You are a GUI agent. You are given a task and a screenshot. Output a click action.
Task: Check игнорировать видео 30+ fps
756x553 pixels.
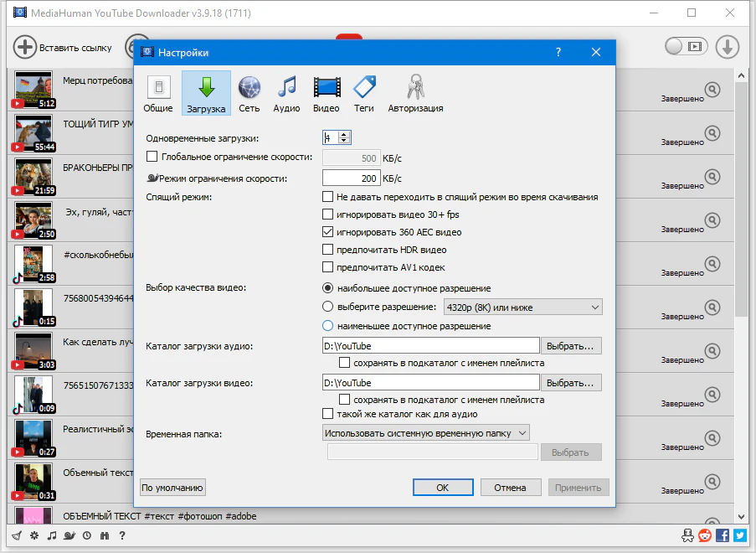tap(328, 214)
